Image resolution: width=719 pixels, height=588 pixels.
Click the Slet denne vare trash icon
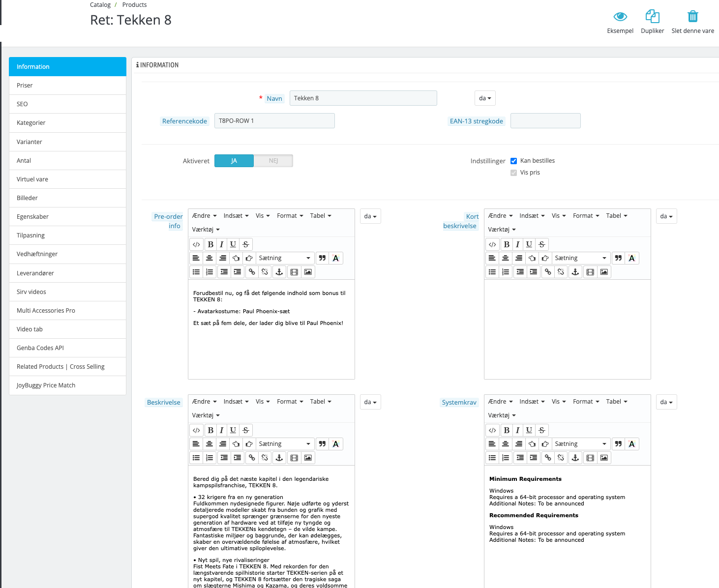[x=692, y=17]
